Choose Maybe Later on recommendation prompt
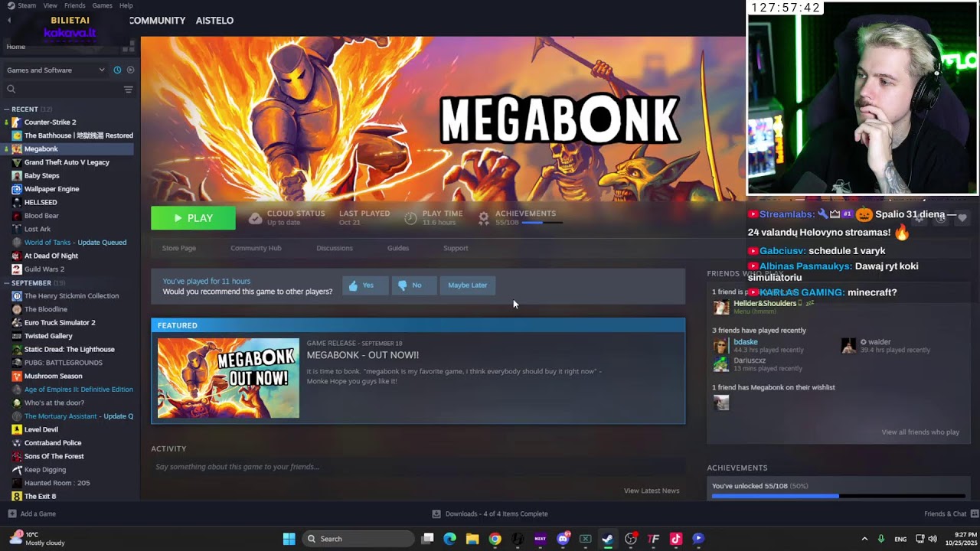The image size is (980, 551). pos(467,285)
